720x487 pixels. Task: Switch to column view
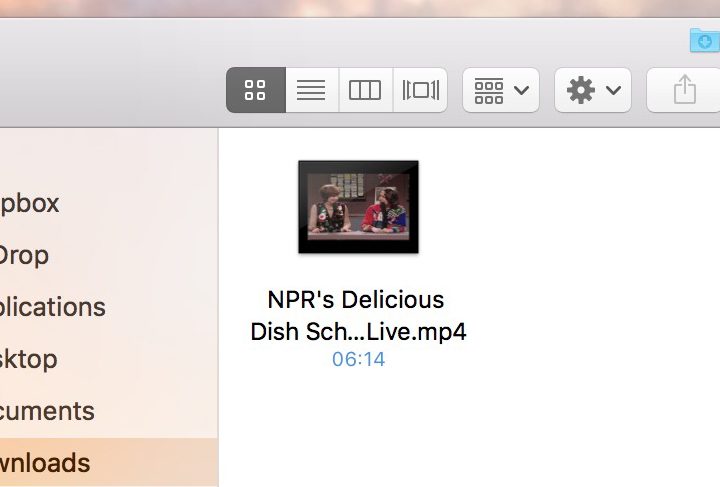pos(366,90)
